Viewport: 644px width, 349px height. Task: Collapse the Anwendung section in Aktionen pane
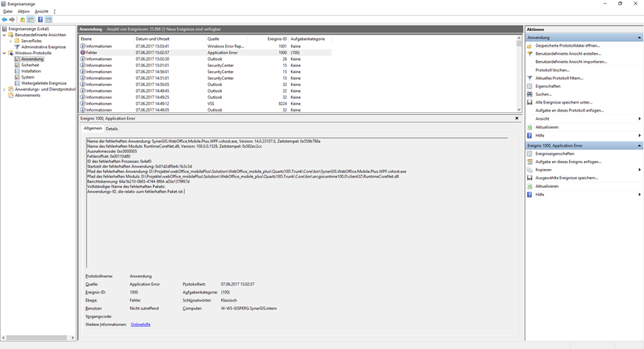click(x=639, y=37)
